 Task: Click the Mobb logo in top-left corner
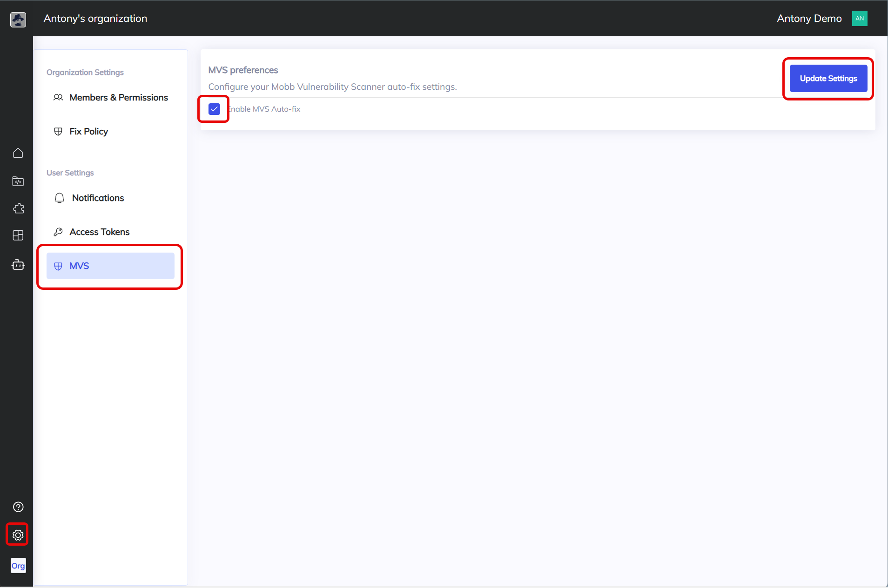tap(18, 20)
